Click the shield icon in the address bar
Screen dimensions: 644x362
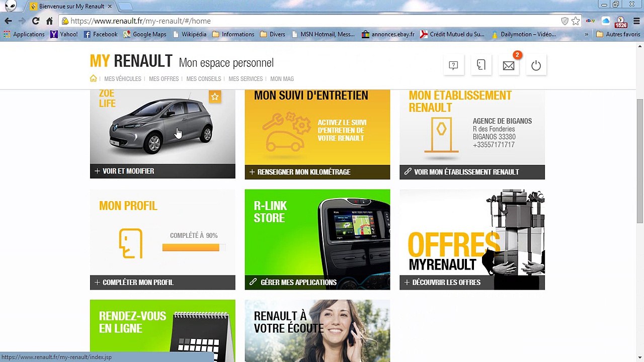coord(565,21)
